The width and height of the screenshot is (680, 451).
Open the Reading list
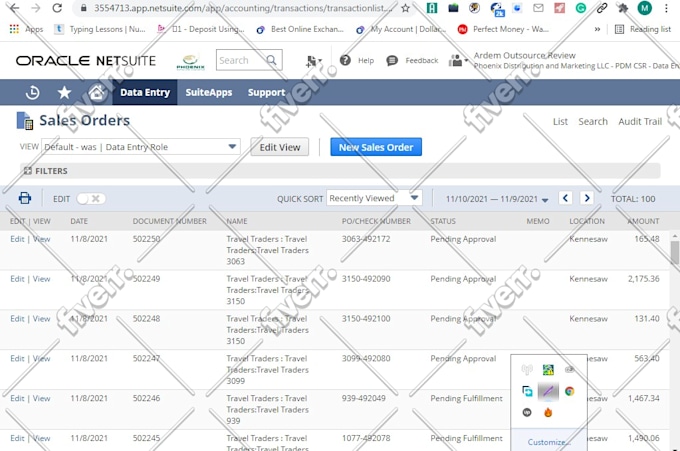(643, 29)
